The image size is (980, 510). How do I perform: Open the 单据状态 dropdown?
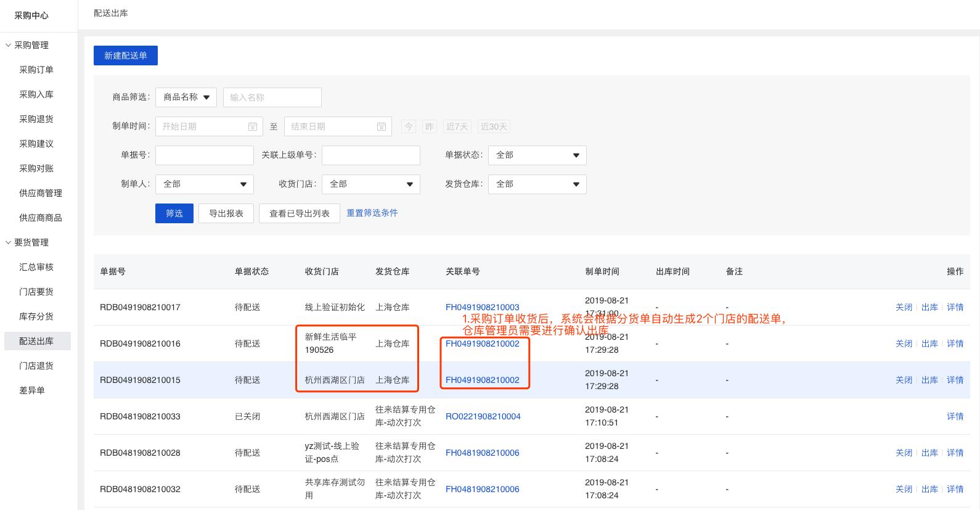tap(537, 155)
